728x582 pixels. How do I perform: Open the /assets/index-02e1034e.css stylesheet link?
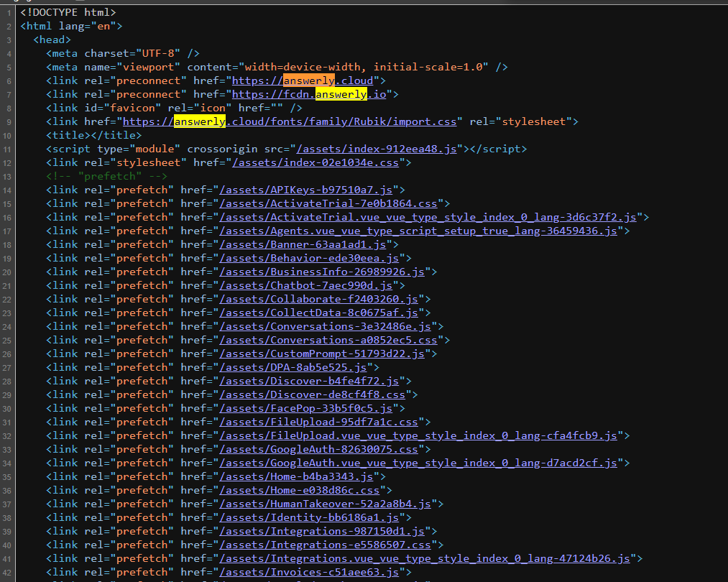click(x=315, y=162)
